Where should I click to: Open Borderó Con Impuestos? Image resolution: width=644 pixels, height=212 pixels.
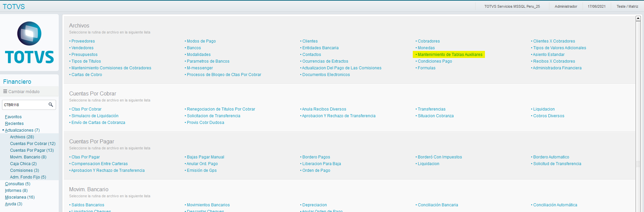pyautogui.click(x=440, y=157)
